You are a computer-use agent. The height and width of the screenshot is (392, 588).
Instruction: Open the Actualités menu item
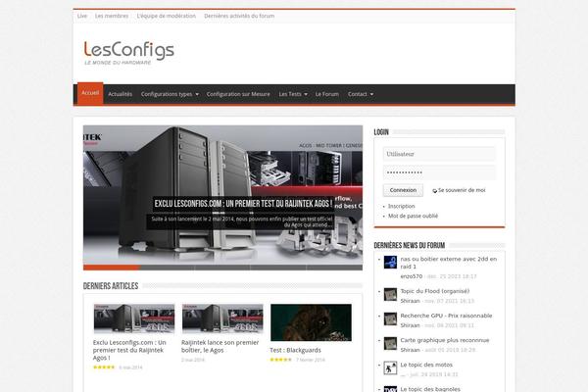pyautogui.click(x=120, y=94)
